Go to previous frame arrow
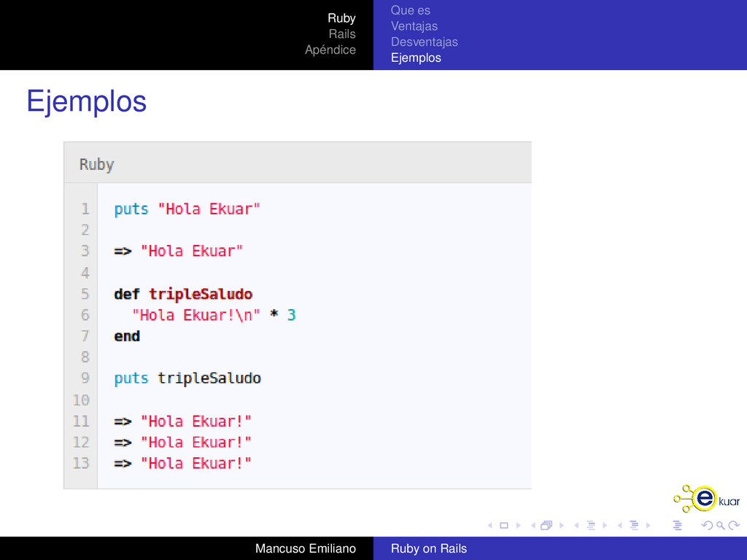 533,525
